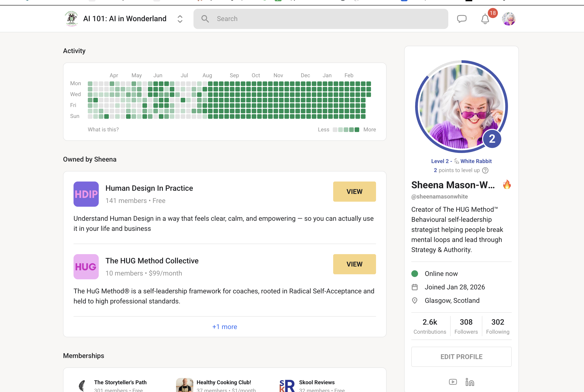Open The Storyteller's Path membership
This screenshot has width=584, height=392.
pos(120,382)
